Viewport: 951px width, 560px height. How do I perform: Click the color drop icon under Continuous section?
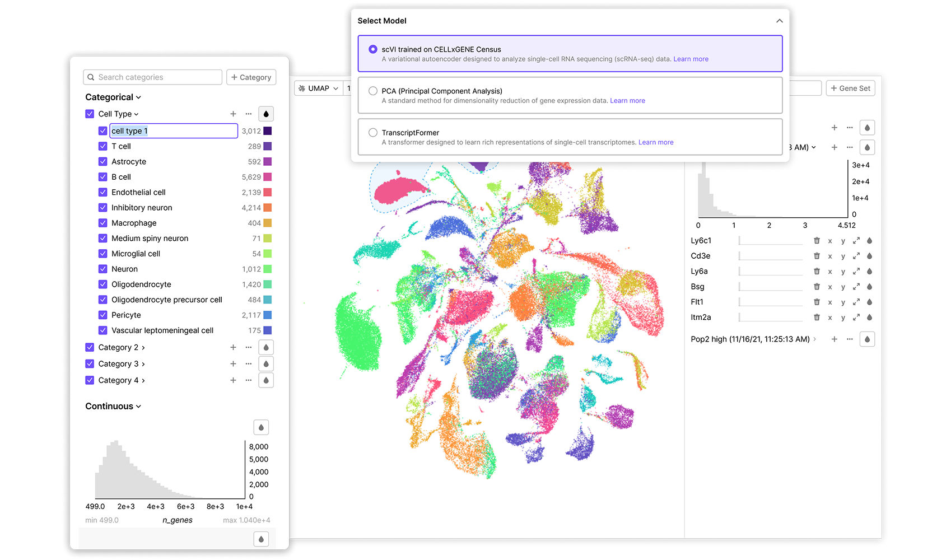pos(260,427)
